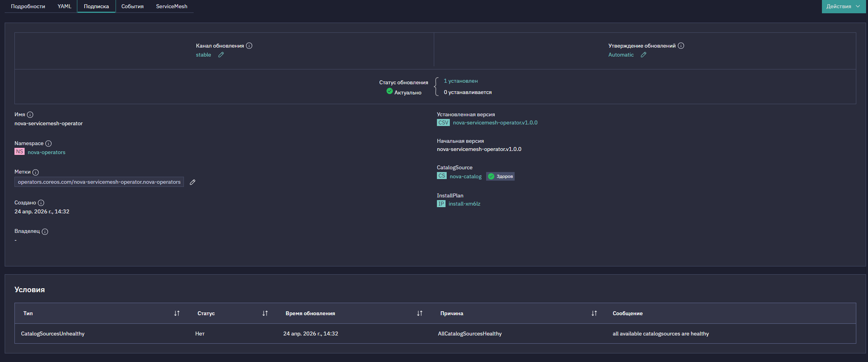This screenshot has height=362, width=868.
Task: Click the green Актуально status icon
Action: point(390,91)
